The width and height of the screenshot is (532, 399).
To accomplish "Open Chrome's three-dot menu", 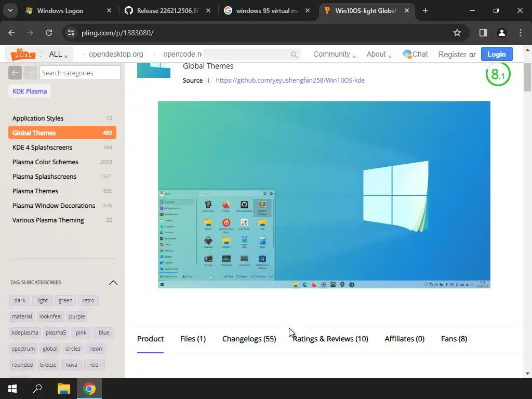I will [x=521, y=33].
